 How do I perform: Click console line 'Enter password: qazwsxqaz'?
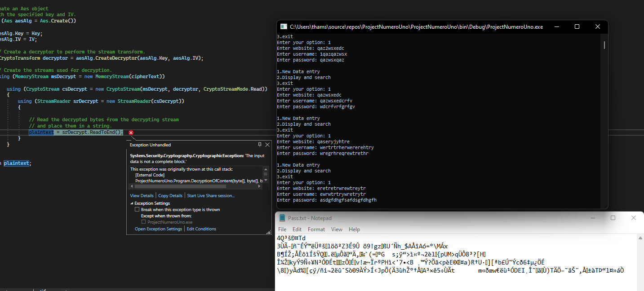(311, 60)
